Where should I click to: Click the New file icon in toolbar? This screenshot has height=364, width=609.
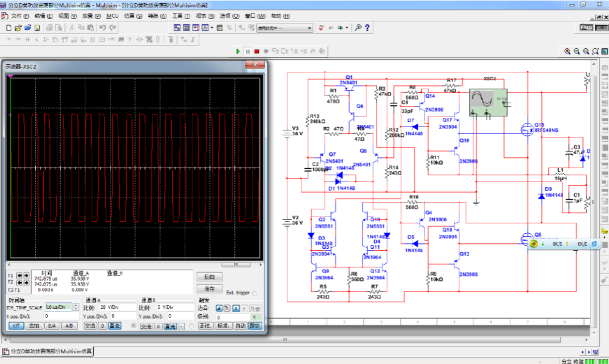[9, 28]
